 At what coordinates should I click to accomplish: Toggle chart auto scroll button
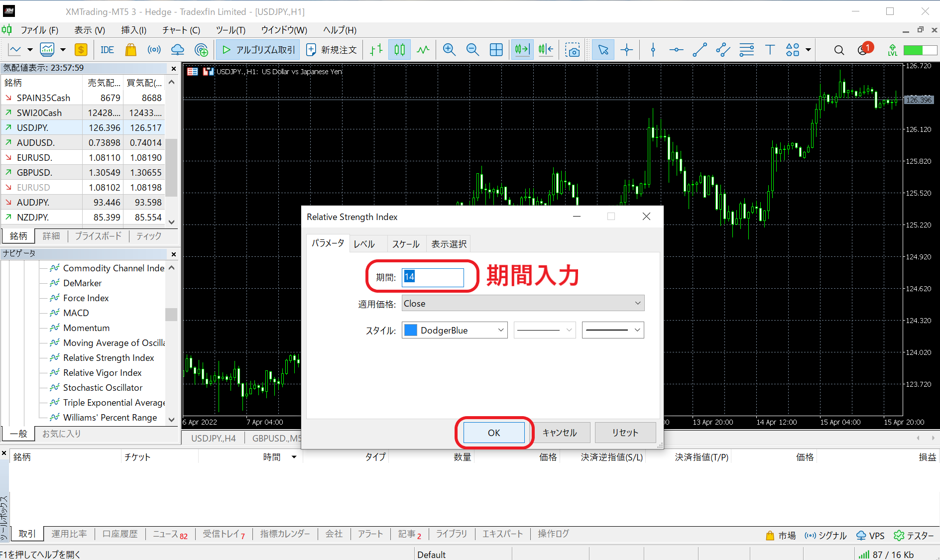(522, 50)
